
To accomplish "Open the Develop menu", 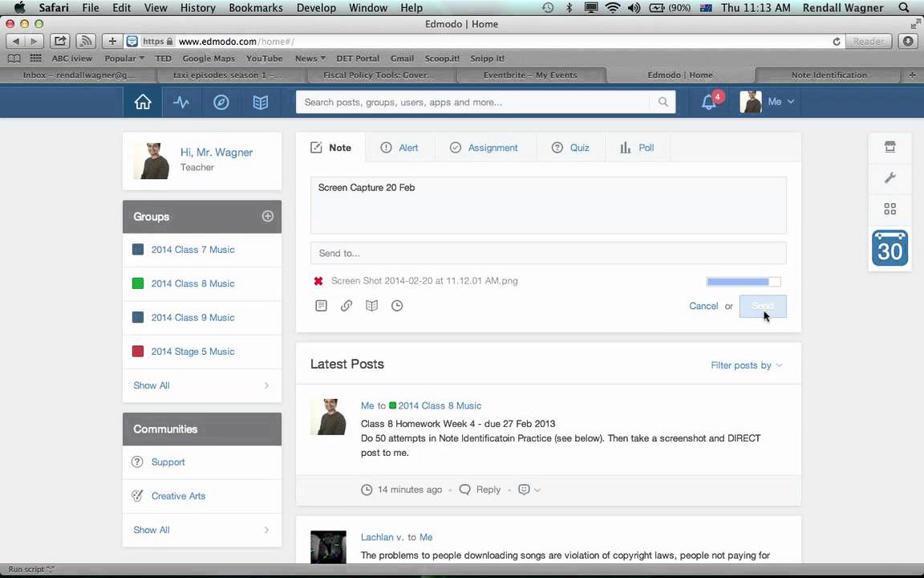I will tap(316, 8).
